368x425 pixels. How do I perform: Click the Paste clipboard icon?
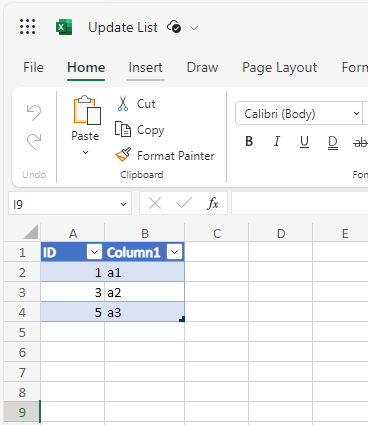click(x=87, y=110)
